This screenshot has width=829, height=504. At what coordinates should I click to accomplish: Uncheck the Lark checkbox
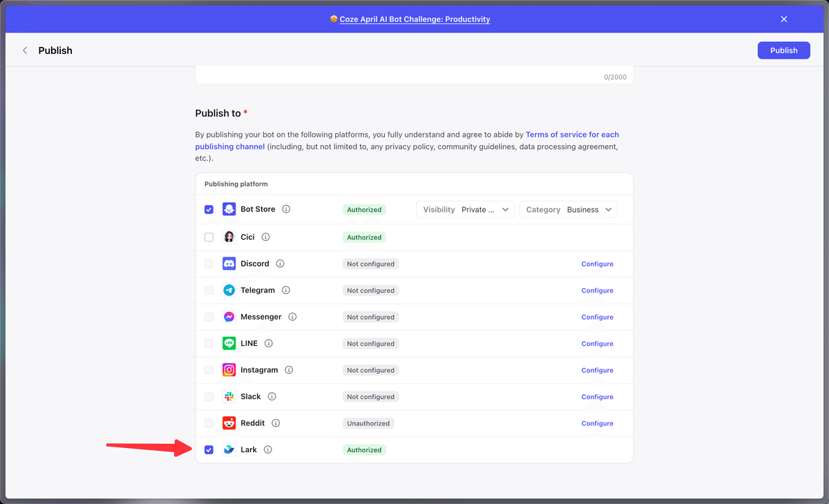pos(209,450)
